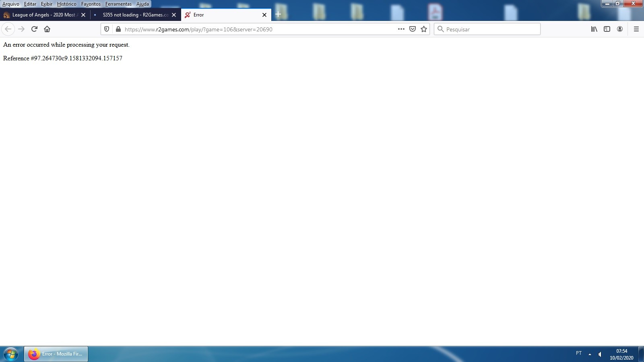Switch to S355 not loading tab
Viewport: 644px width, 362px height.
tap(135, 15)
